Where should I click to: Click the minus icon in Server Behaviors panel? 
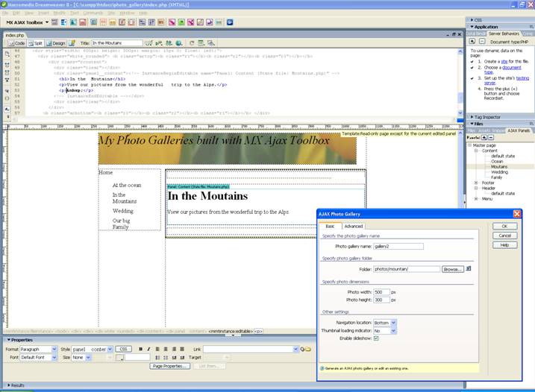pos(482,41)
